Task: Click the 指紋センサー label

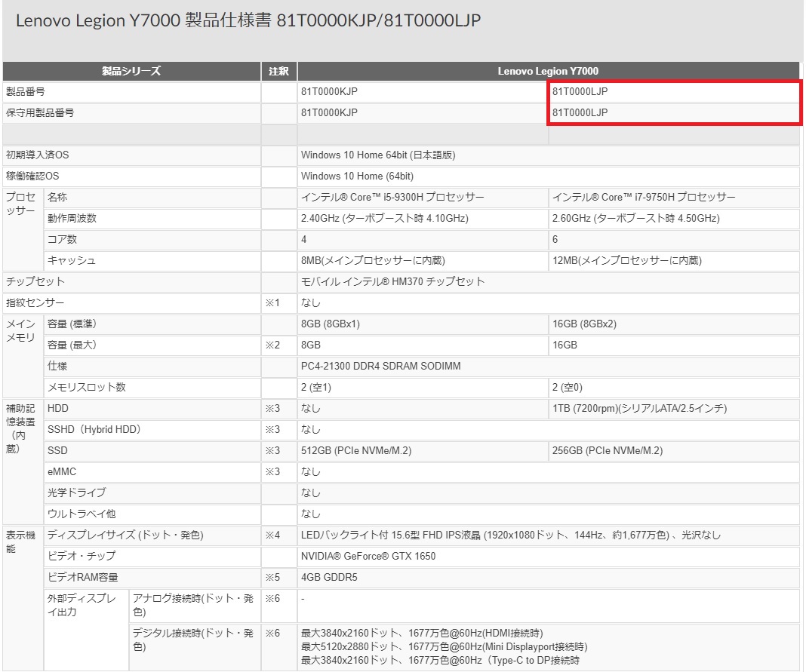Action: point(35,302)
